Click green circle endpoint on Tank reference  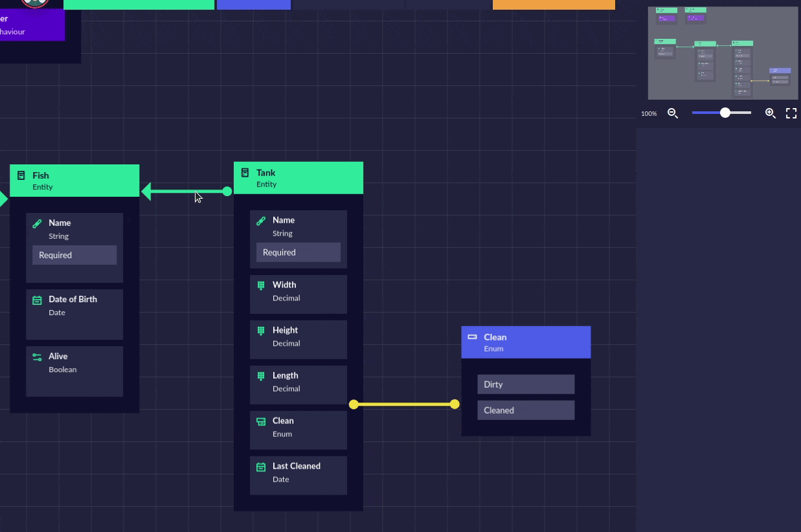(x=227, y=192)
